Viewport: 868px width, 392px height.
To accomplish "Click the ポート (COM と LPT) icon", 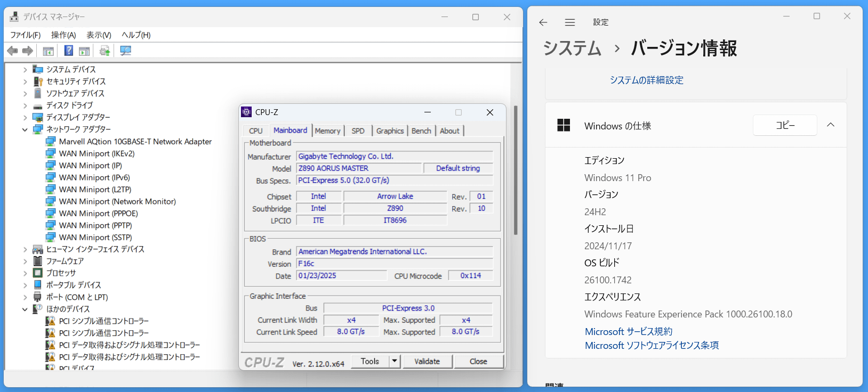I will pos(38,297).
